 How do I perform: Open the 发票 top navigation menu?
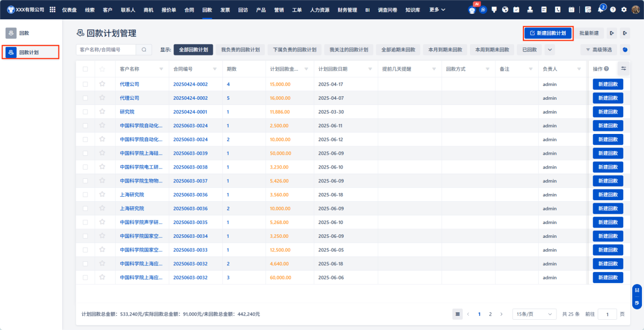click(225, 10)
